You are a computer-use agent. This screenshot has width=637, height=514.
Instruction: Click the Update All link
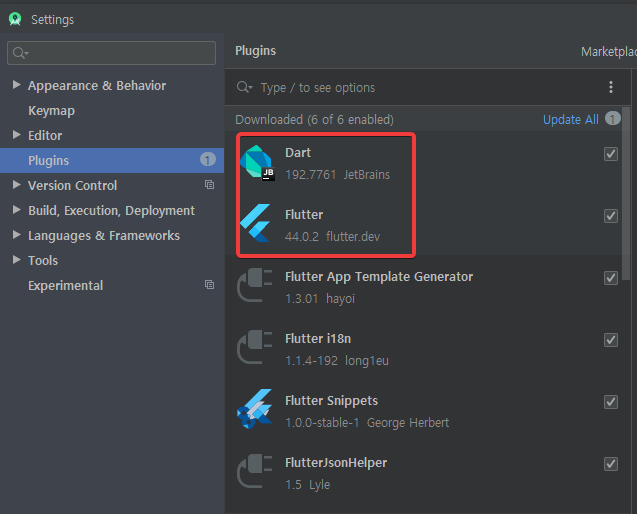tap(570, 119)
